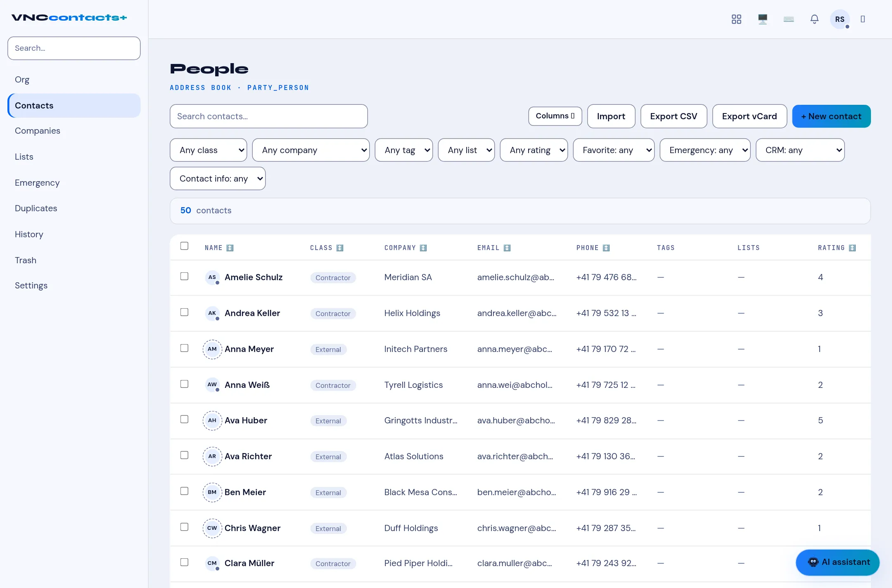Click the Search contacts field

coord(269,116)
